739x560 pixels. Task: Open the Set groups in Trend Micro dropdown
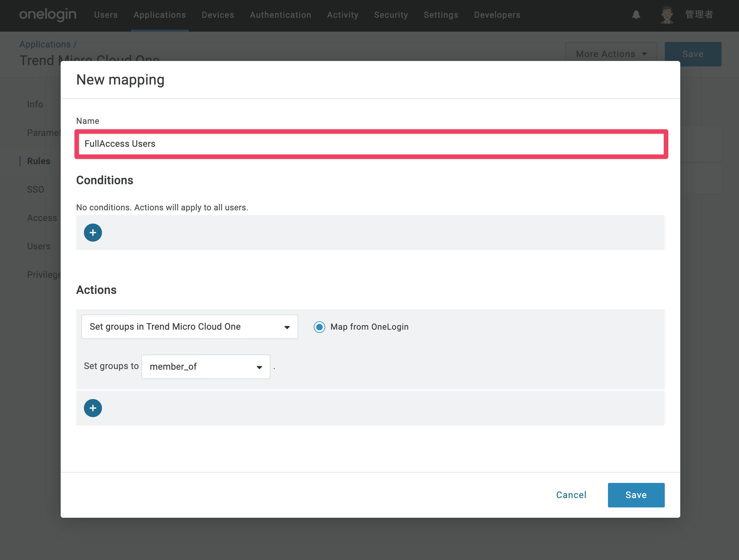tap(190, 327)
